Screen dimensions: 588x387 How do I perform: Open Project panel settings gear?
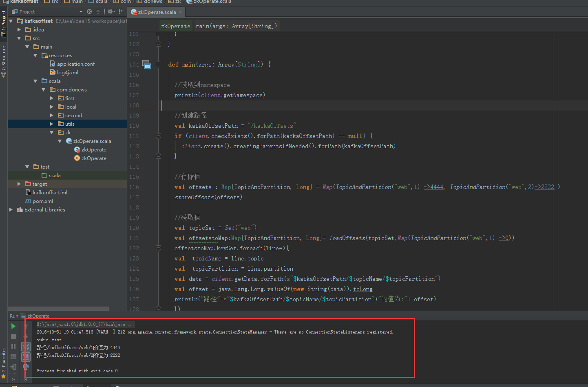click(x=111, y=11)
